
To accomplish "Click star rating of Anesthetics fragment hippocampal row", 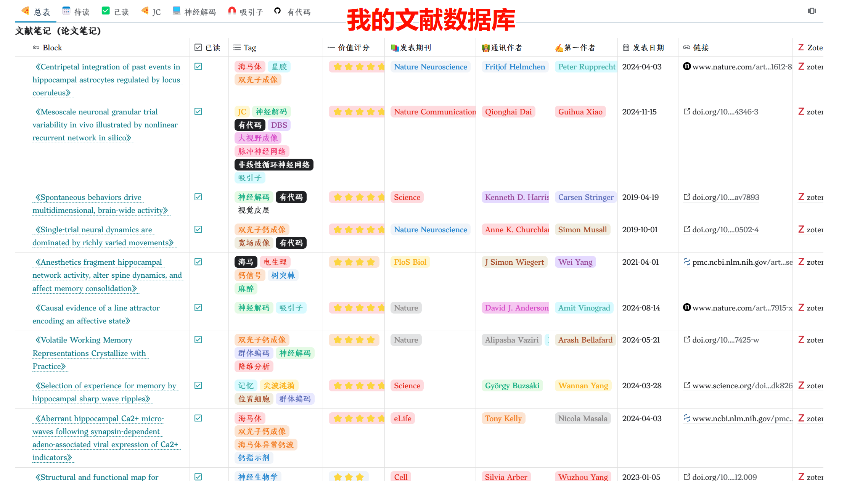I will click(x=354, y=262).
